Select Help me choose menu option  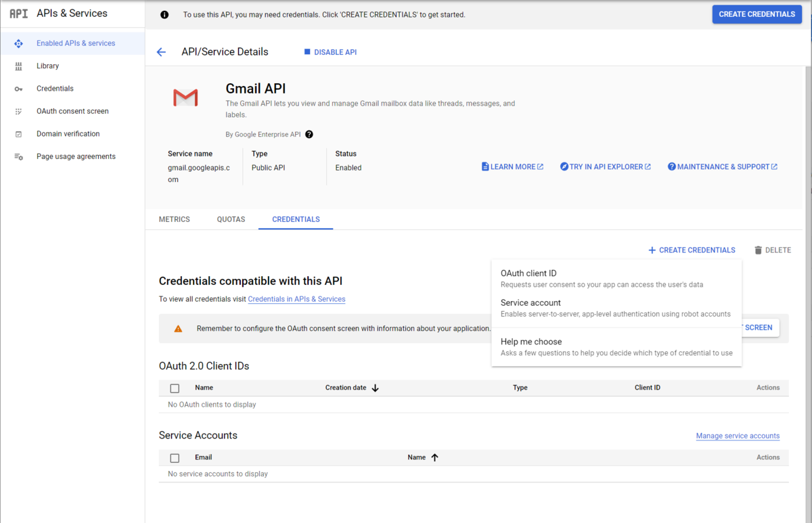(616, 347)
